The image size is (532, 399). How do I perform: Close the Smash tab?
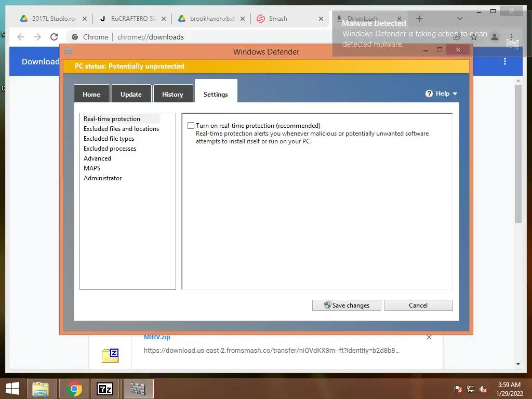[x=321, y=19]
